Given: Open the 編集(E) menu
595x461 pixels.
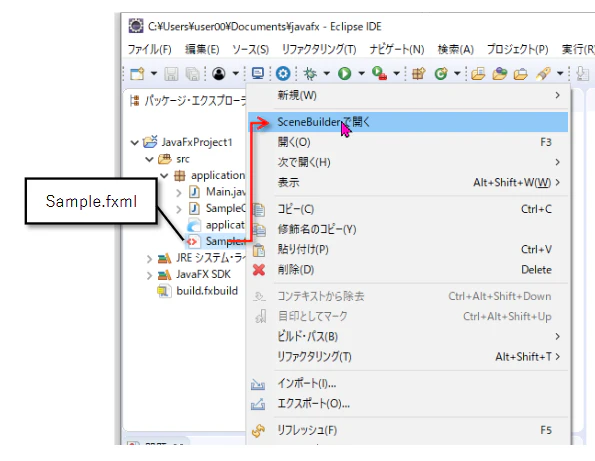Looking at the screenshot, I should pyautogui.click(x=202, y=49).
